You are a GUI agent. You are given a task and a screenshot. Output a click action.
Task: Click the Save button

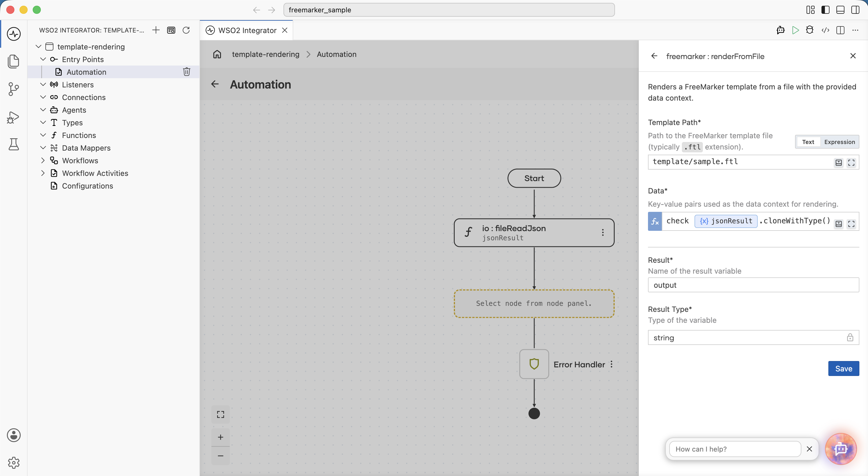coord(843,368)
